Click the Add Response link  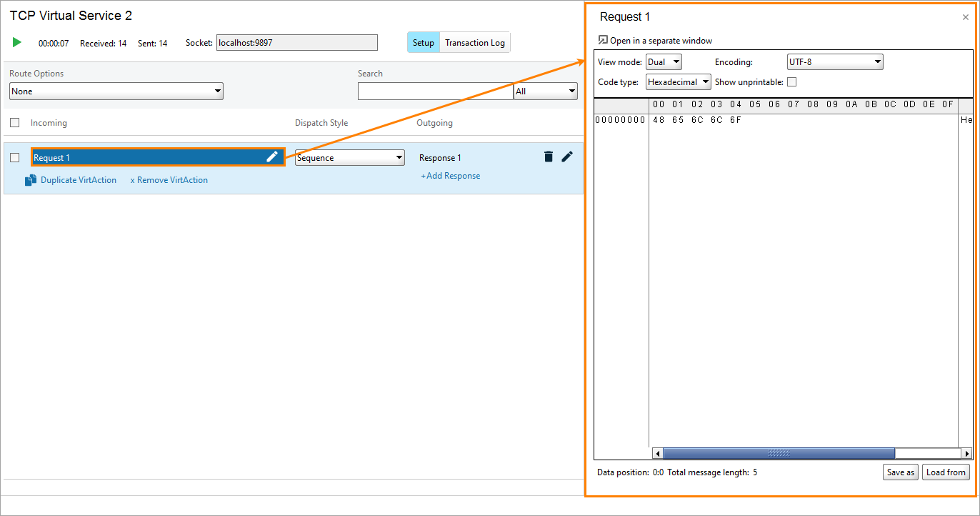[450, 175]
